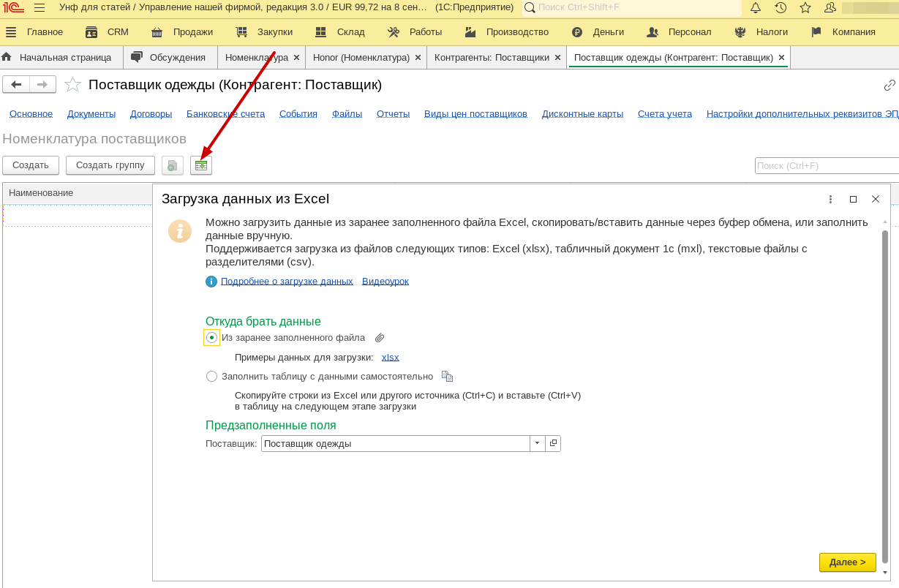Go back with the left arrow
This screenshot has height=588, width=899.
click(x=16, y=84)
